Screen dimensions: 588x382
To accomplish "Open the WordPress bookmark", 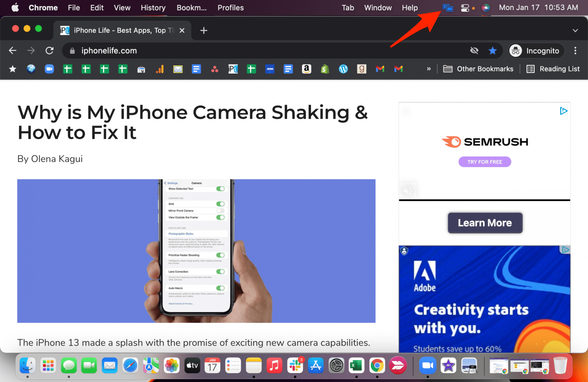I will [x=343, y=69].
